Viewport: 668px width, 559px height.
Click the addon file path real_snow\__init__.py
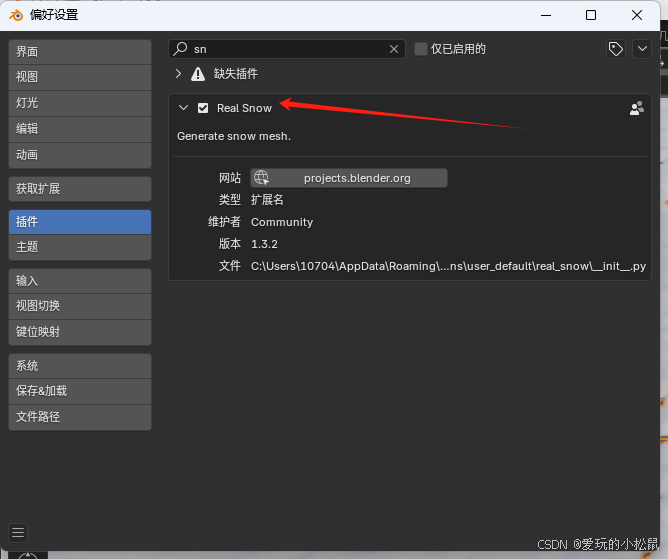pos(448,266)
